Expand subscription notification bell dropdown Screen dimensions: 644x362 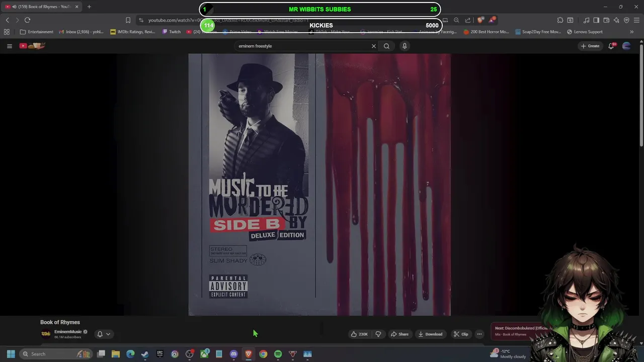[x=103, y=334]
